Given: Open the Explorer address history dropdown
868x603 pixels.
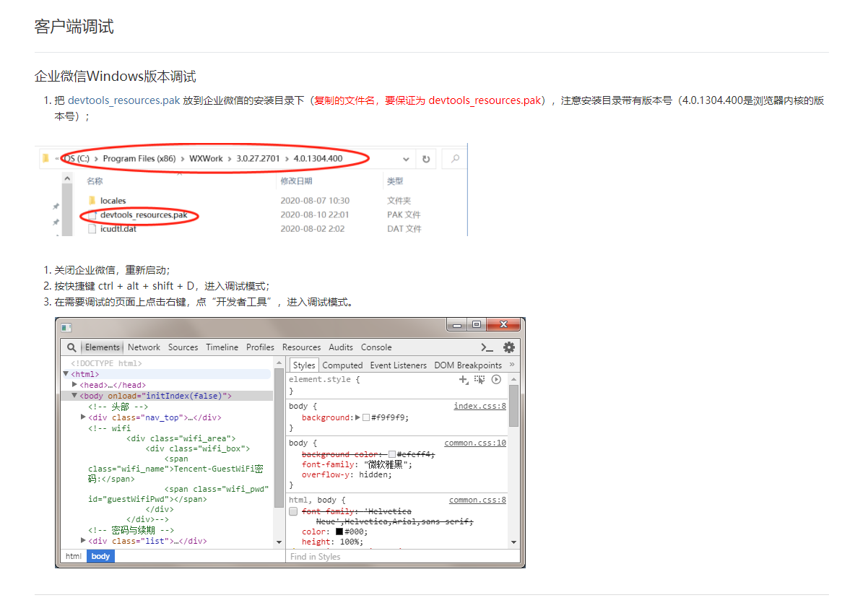Looking at the screenshot, I should [406, 158].
